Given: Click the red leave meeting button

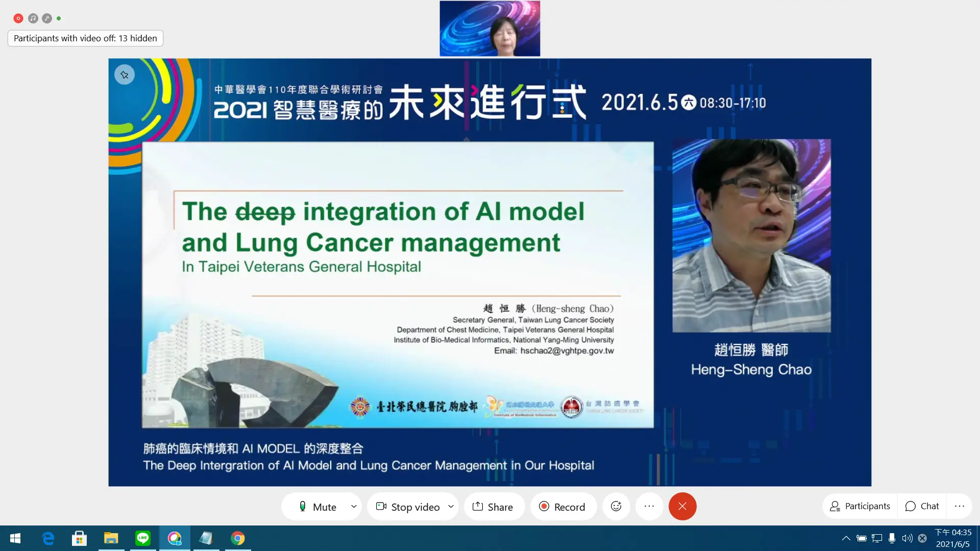Looking at the screenshot, I should click(x=682, y=506).
